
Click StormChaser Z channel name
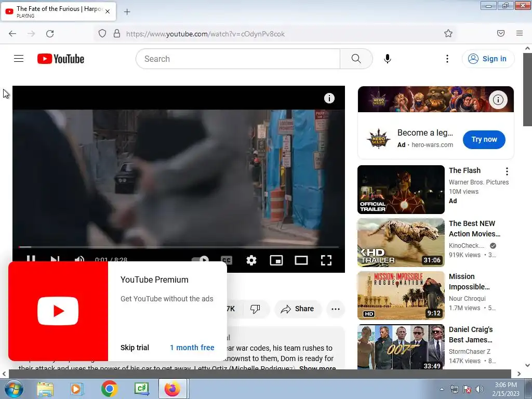click(x=470, y=351)
